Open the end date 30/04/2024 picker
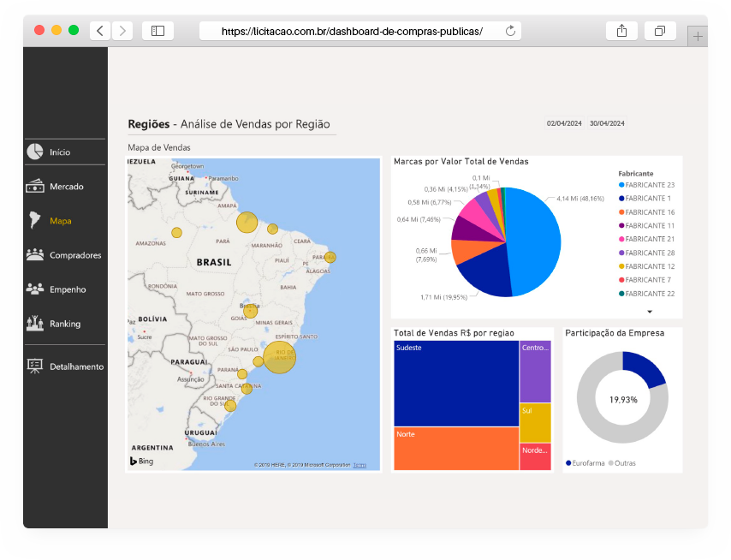Screen dimensions: 731x560 607,123
